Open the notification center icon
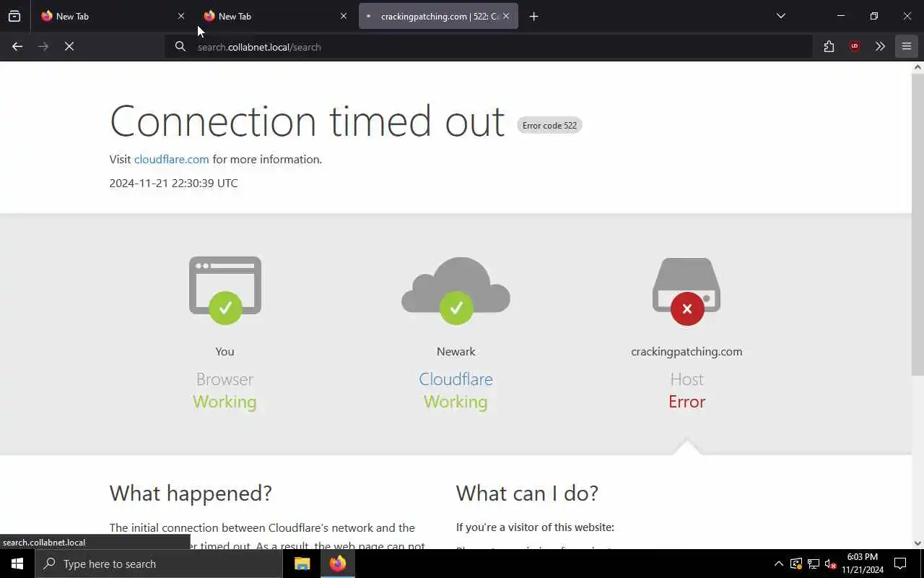Image resolution: width=924 pixels, height=578 pixels. pos(900,564)
